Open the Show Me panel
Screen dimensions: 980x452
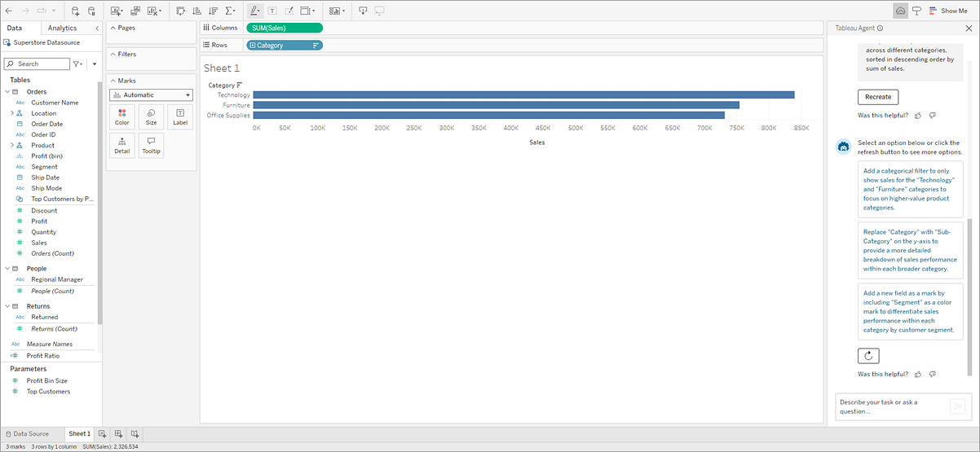tap(948, 11)
